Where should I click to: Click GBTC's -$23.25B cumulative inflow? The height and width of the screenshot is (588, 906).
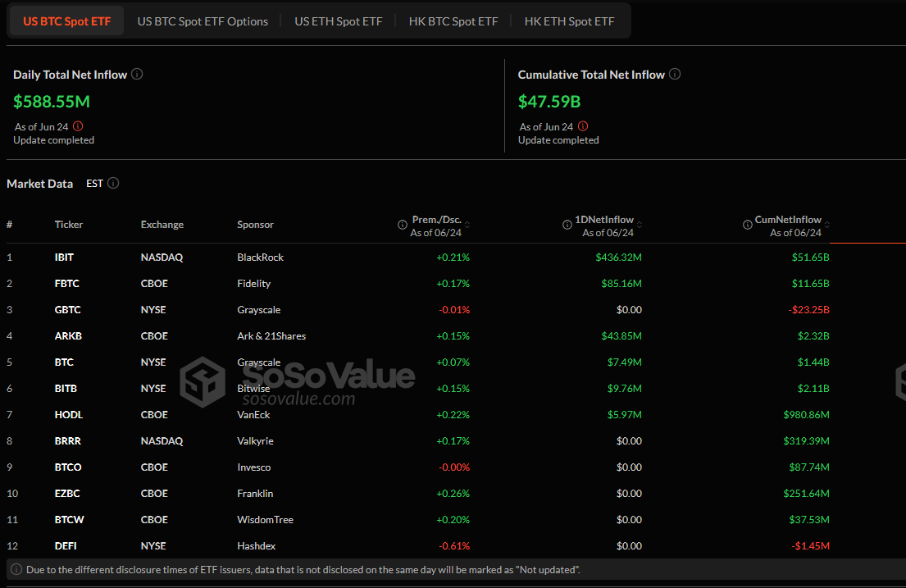pyautogui.click(x=809, y=310)
